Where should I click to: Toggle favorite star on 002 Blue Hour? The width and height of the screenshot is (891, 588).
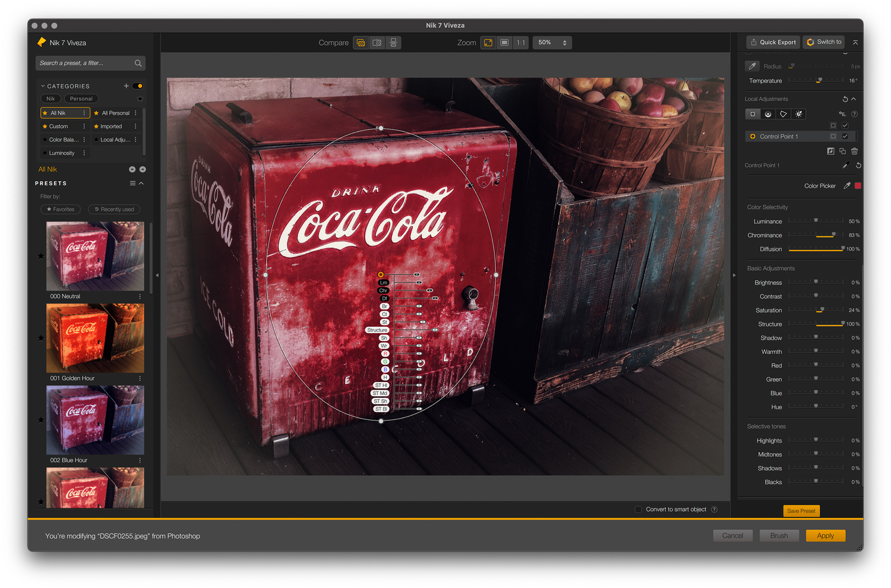pos(41,420)
